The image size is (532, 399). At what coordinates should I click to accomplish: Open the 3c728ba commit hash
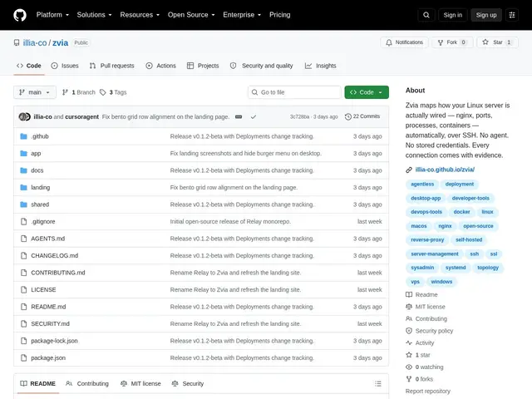(299, 116)
